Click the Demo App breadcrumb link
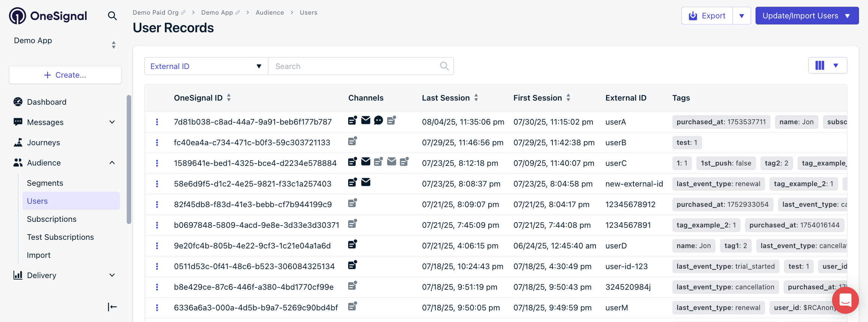 217,12
